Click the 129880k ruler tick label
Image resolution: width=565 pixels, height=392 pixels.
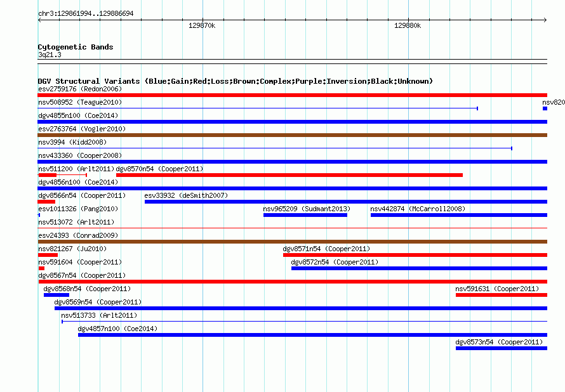click(x=408, y=25)
